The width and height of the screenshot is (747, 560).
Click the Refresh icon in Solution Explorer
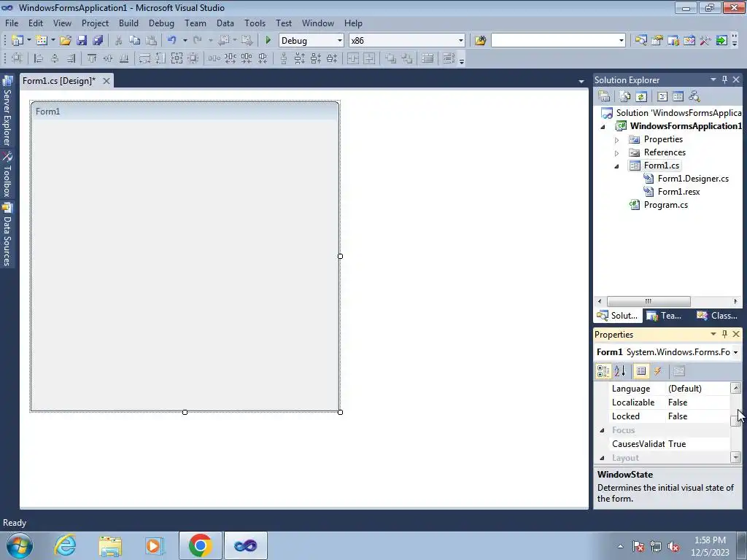click(641, 96)
